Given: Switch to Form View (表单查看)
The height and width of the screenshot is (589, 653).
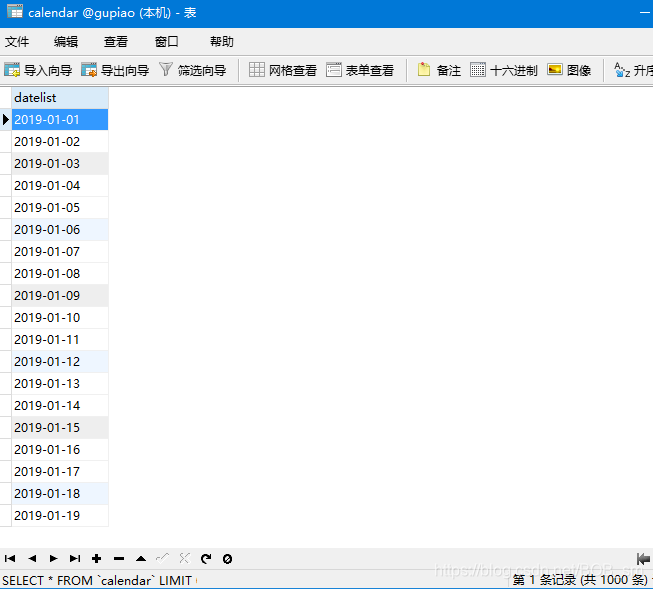Looking at the screenshot, I should [360, 70].
